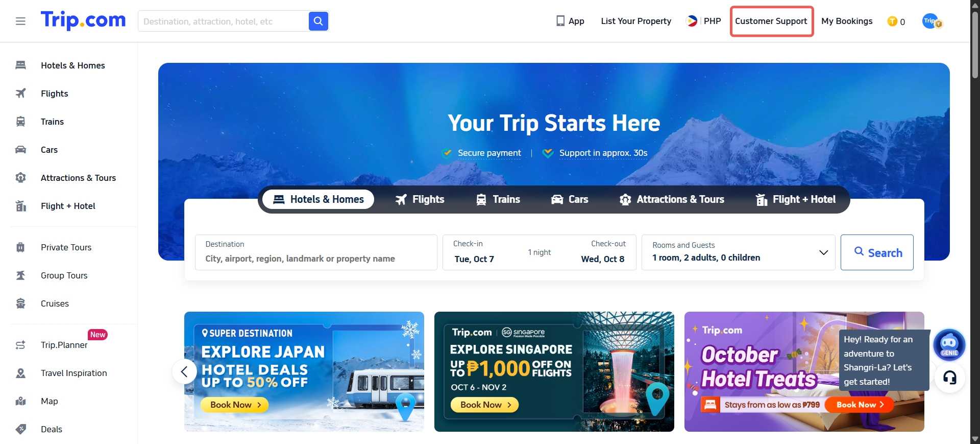Click the headset customer service icon
This screenshot has height=444, width=980.
tap(949, 378)
